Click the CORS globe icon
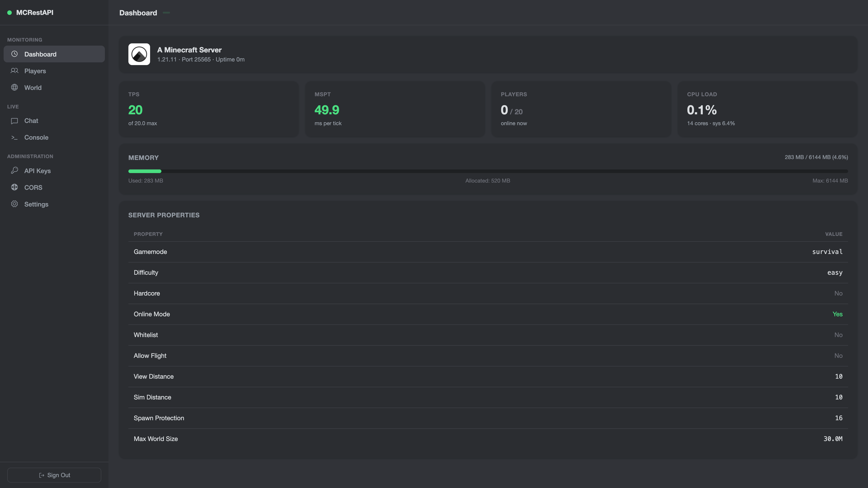Image resolution: width=868 pixels, height=488 pixels. click(14, 187)
